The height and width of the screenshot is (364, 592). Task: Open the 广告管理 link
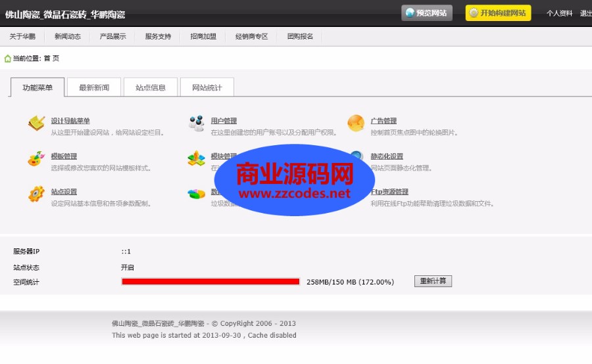[x=383, y=121]
